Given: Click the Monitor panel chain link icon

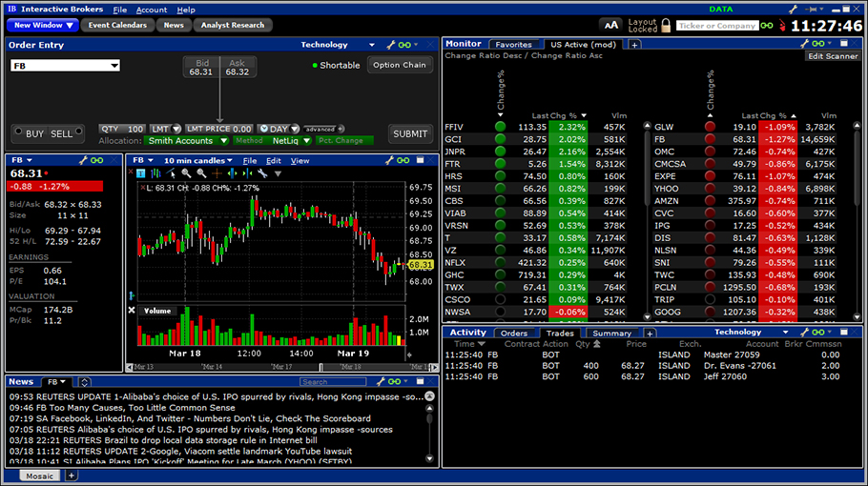Looking at the screenshot, I should [x=820, y=44].
